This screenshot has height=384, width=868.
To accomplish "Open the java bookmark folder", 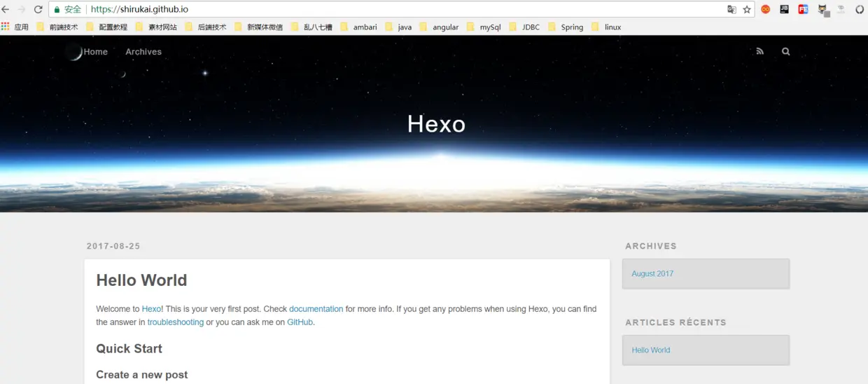I will (398, 27).
